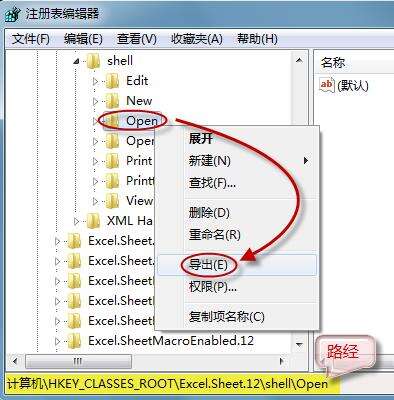Select the (默认) value entry

point(353,86)
